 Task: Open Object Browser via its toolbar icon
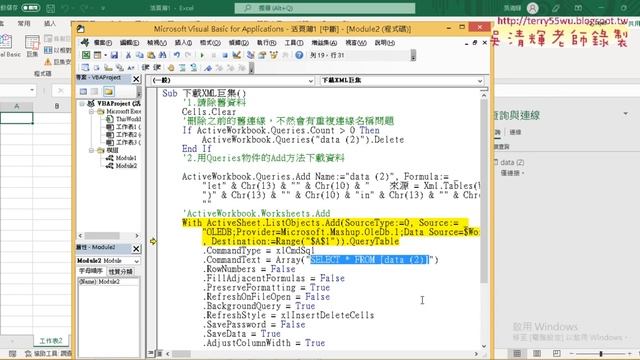[x=273, y=55]
